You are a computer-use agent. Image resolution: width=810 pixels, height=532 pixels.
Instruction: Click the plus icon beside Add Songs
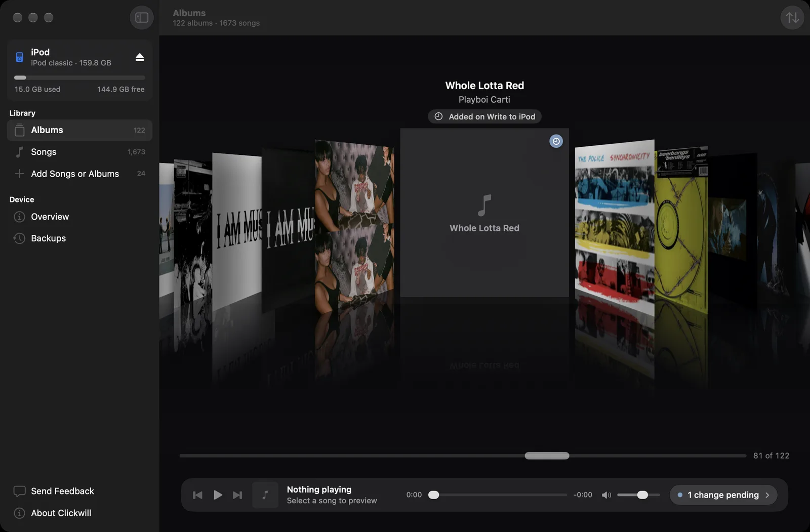19,174
